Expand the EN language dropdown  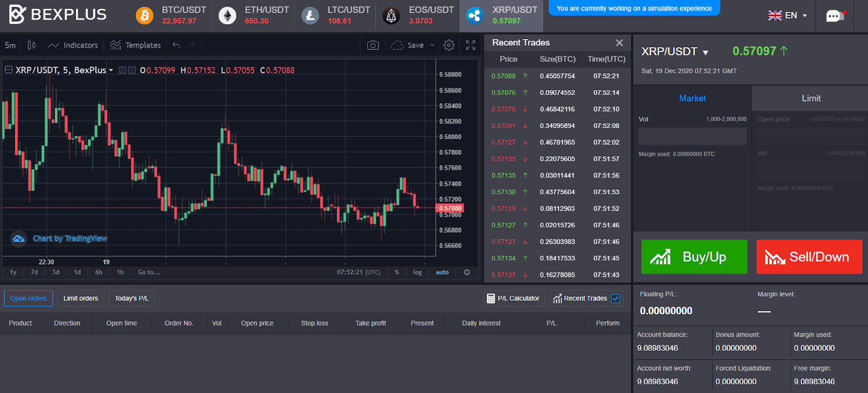[x=788, y=15]
